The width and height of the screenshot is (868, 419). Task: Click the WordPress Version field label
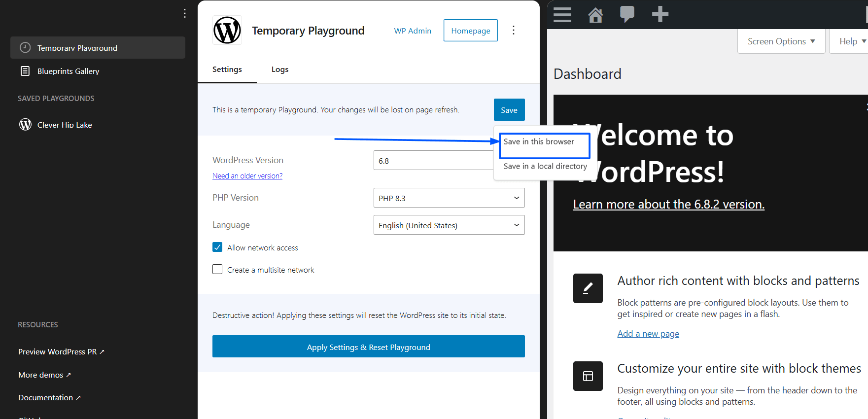click(x=248, y=160)
